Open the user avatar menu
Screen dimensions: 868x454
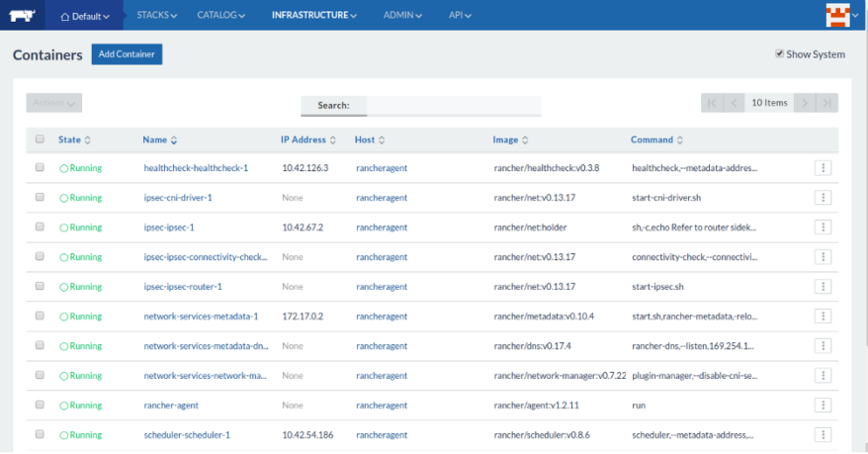[838, 15]
